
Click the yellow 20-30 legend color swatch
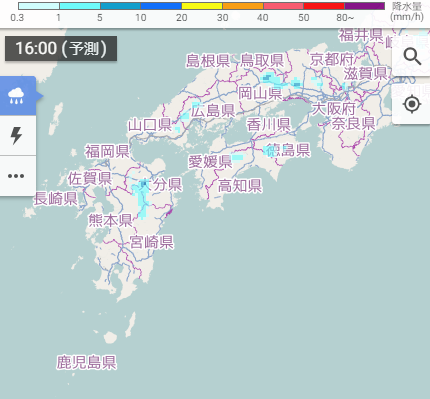point(202,6)
